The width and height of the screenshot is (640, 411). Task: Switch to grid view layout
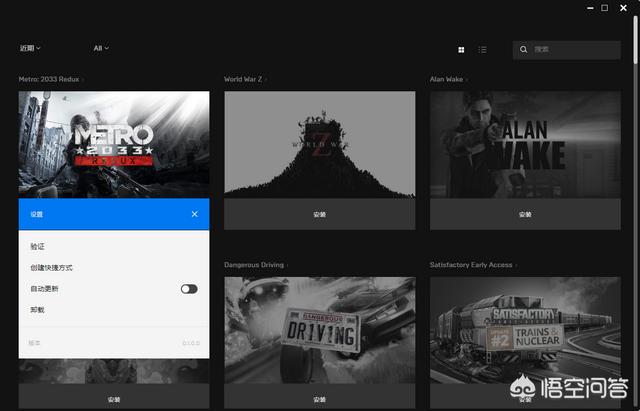click(x=461, y=50)
